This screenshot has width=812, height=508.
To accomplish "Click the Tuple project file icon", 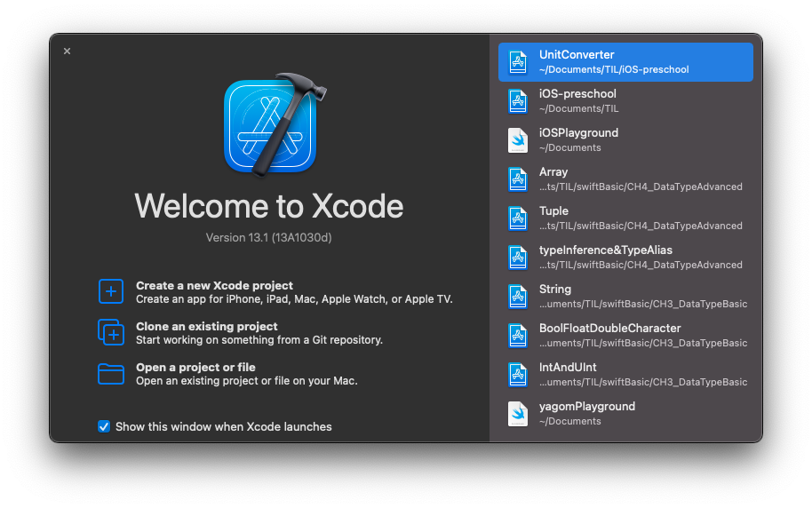I will 518,218.
